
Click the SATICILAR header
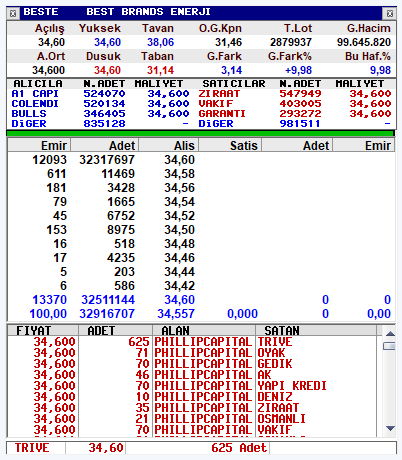[x=234, y=84]
